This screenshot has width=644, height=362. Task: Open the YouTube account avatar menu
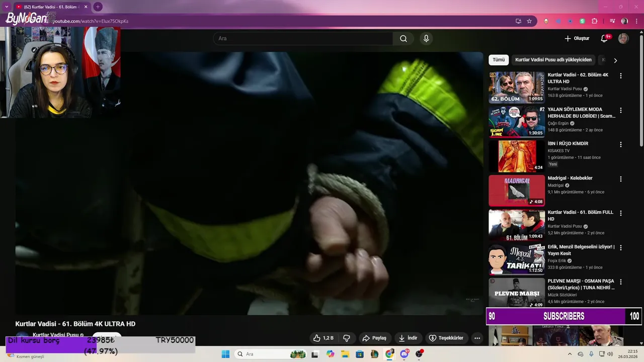623,39
